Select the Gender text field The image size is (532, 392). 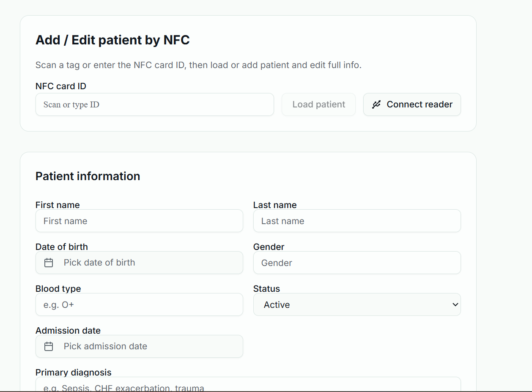tap(356, 263)
